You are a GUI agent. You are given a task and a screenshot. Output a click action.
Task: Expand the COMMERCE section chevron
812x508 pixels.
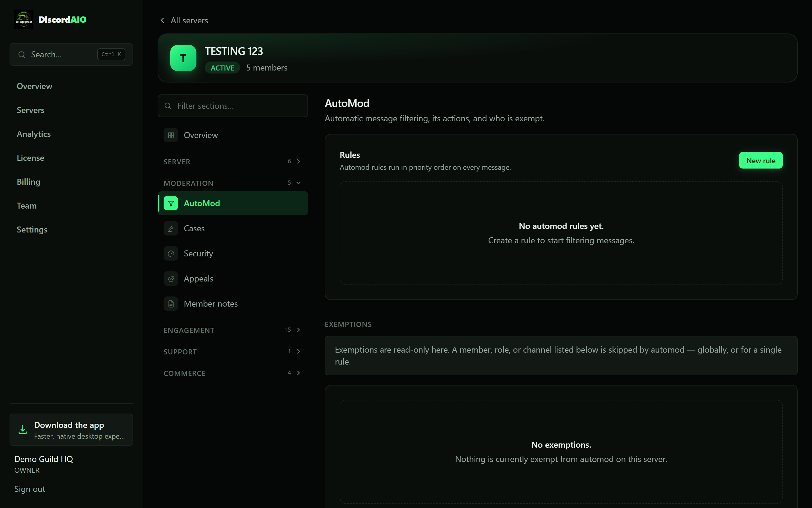pyautogui.click(x=298, y=373)
